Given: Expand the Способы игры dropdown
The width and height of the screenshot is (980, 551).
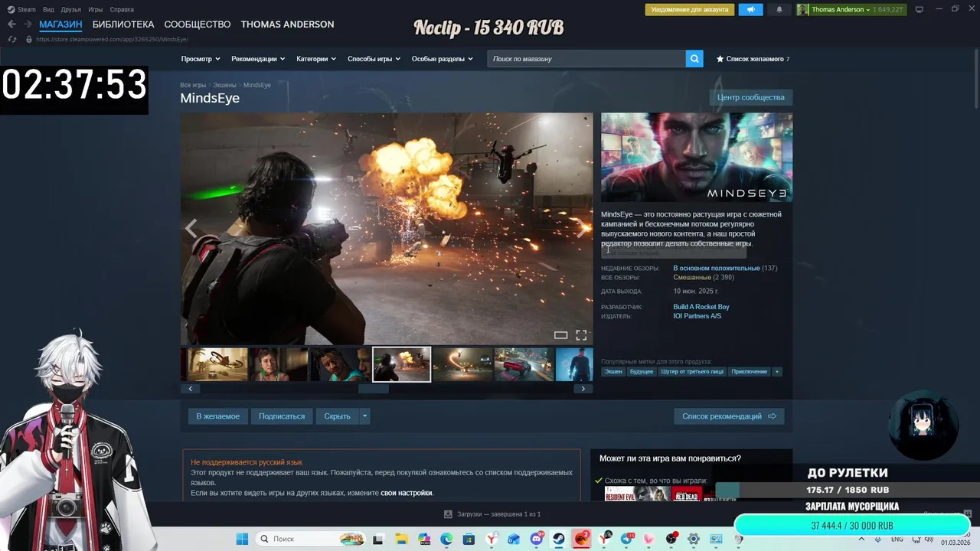Looking at the screenshot, I should click(374, 59).
